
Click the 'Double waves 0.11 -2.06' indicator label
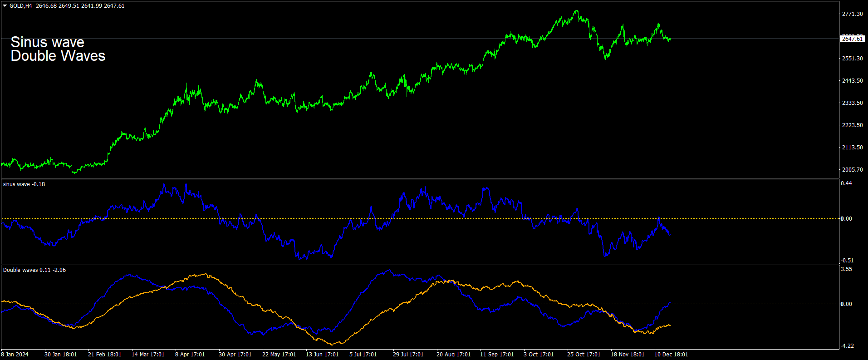tap(34, 270)
